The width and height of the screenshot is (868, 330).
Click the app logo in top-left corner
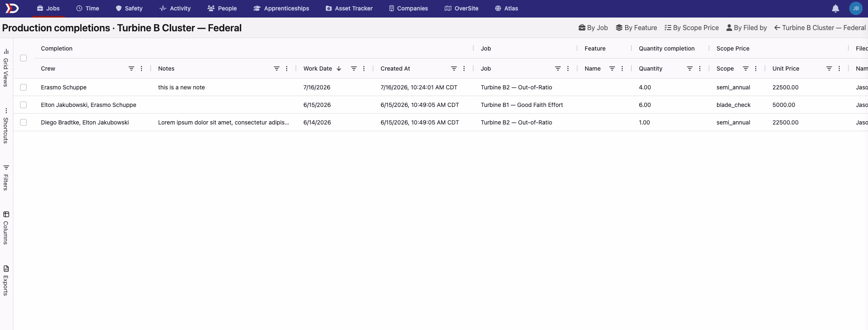(x=12, y=8)
